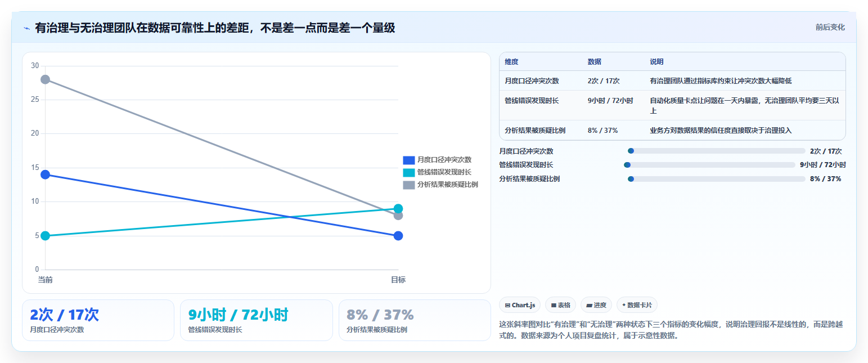Click the icon inside Chart.js chip

(x=507, y=305)
